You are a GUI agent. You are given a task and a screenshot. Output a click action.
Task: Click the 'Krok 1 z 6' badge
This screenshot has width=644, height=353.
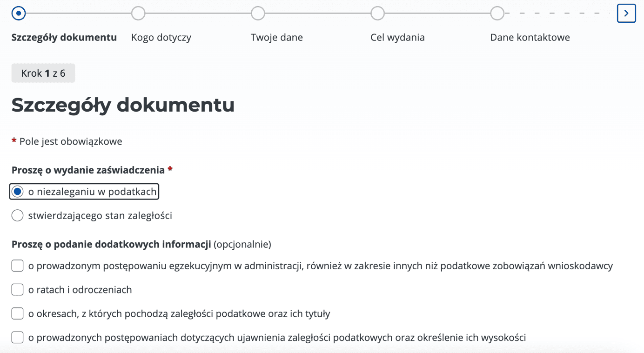[x=43, y=73]
